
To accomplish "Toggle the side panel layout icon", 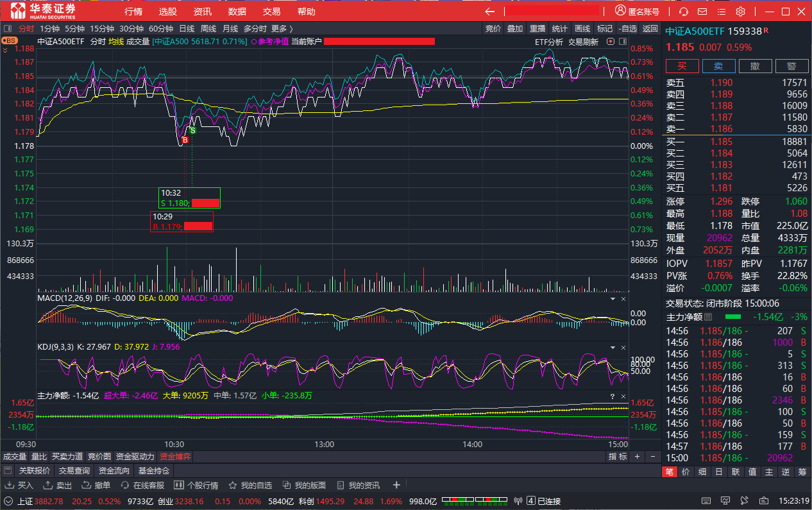I will (x=622, y=42).
